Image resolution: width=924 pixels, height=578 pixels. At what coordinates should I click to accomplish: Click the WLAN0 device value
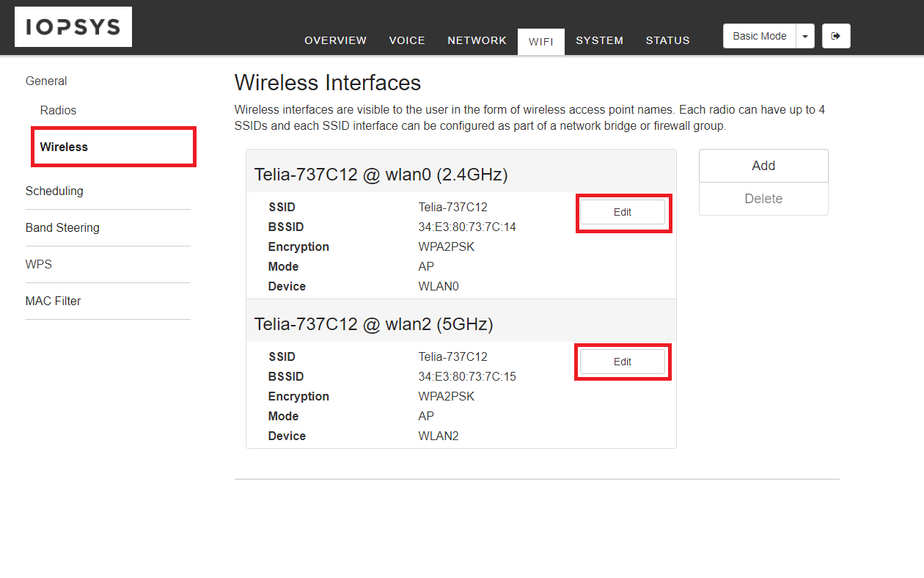tap(439, 286)
